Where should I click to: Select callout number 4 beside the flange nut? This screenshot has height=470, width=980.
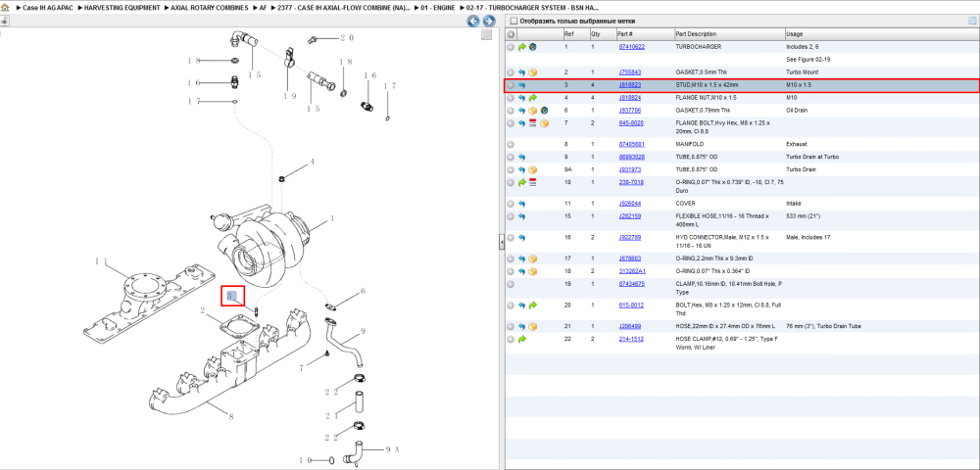click(x=313, y=163)
